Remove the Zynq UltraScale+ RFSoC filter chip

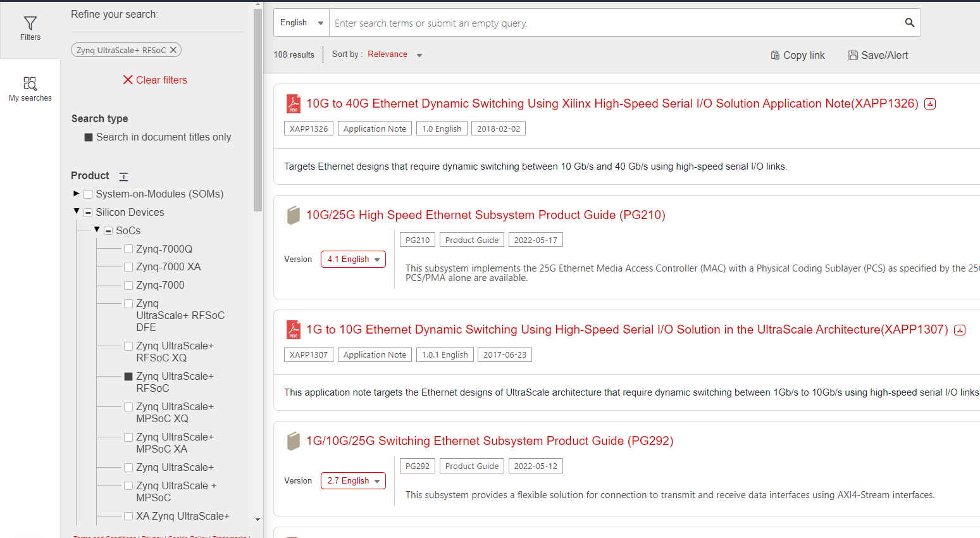click(x=175, y=49)
